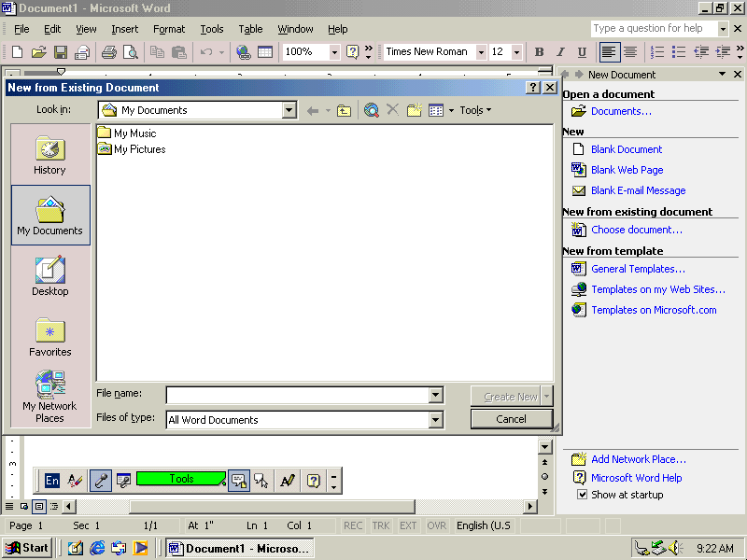The height and width of the screenshot is (560, 747).
Task: Click the Blank Document link
Action: tap(627, 149)
